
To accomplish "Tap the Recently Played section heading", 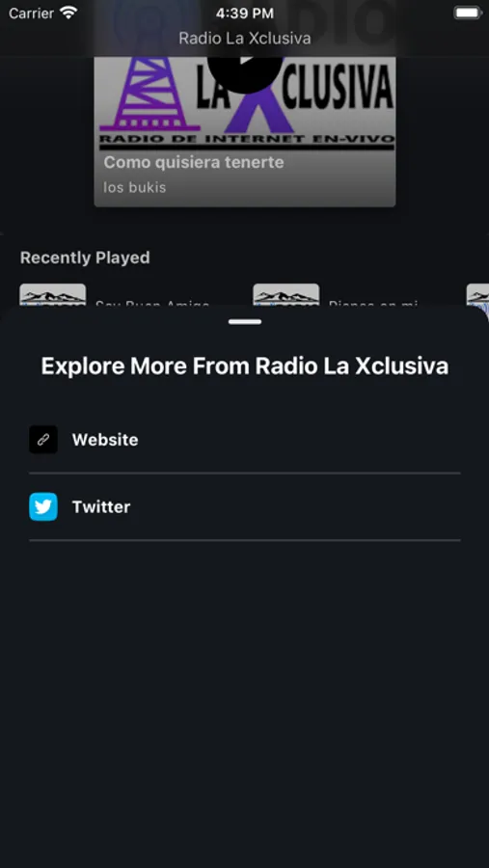I will pyautogui.click(x=85, y=258).
